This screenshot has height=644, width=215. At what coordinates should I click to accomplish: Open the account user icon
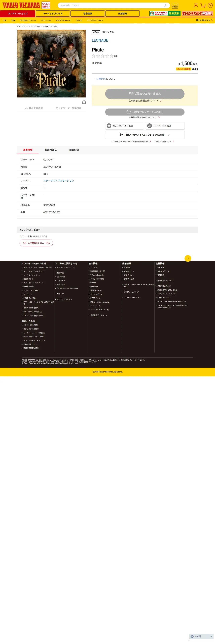[196, 5]
